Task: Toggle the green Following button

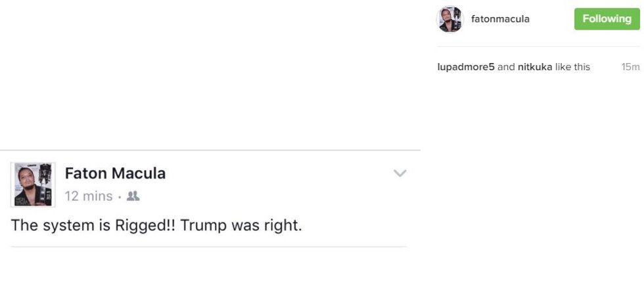Action: [x=607, y=19]
